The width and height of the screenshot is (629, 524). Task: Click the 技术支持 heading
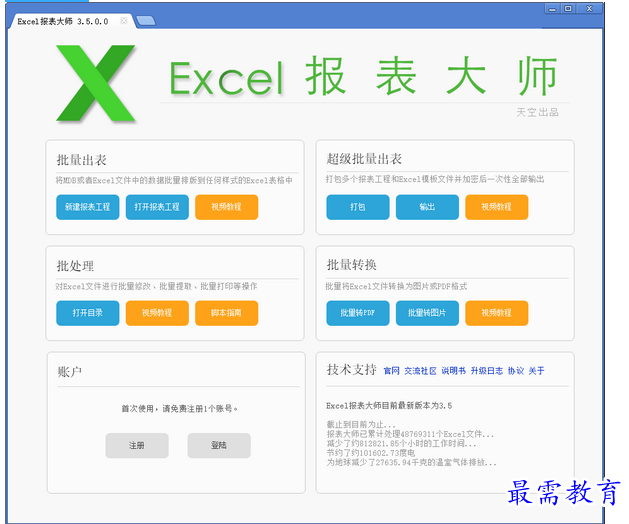click(351, 370)
